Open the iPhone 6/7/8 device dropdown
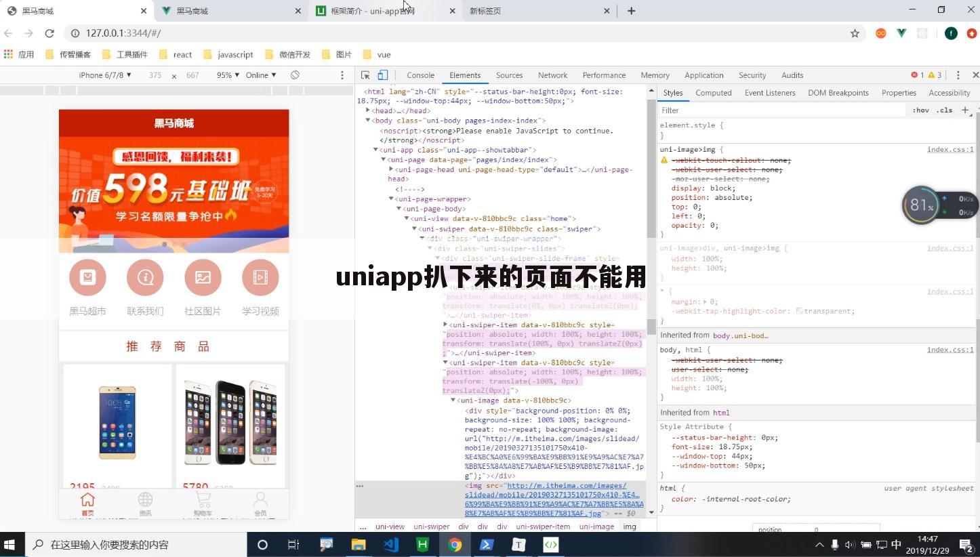 [x=105, y=75]
